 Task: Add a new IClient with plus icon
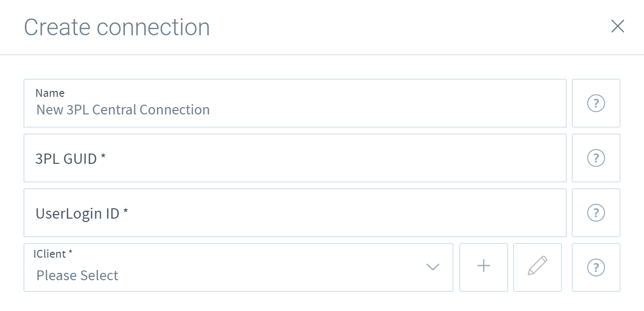(x=484, y=267)
